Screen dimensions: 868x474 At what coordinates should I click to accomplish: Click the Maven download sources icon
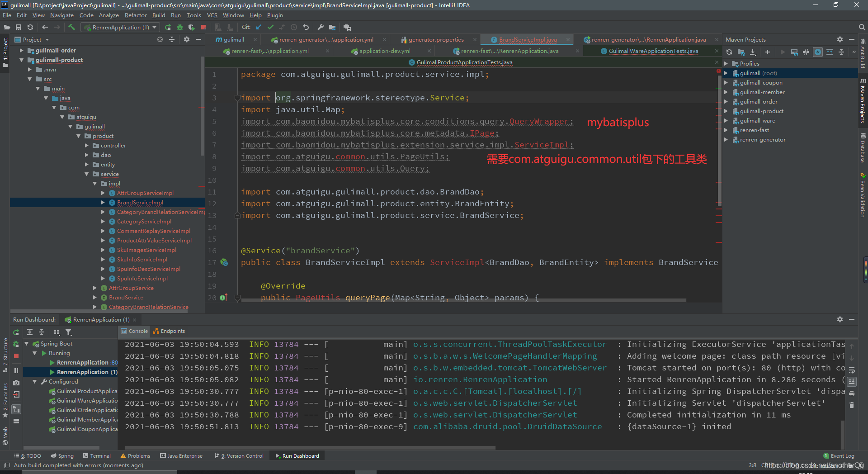[x=753, y=52]
